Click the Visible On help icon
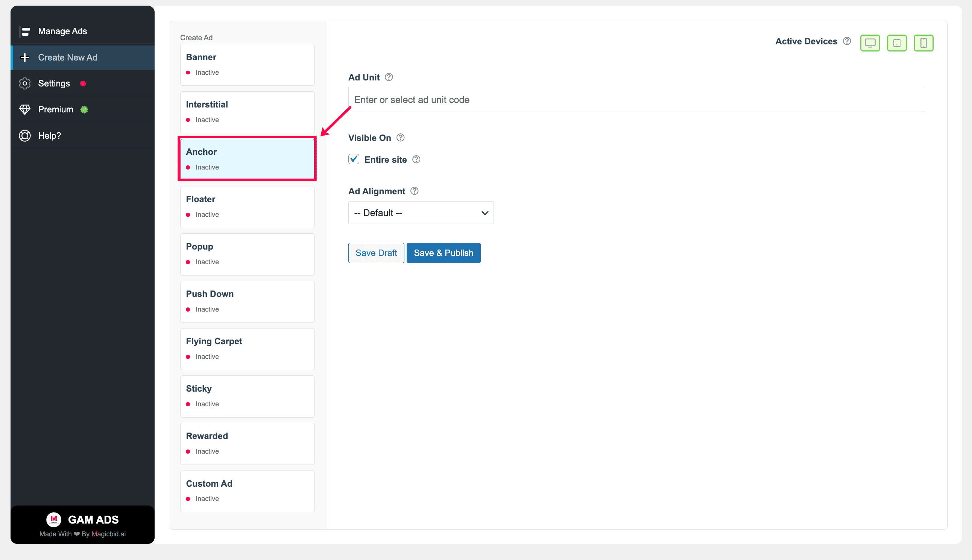 pyautogui.click(x=400, y=137)
